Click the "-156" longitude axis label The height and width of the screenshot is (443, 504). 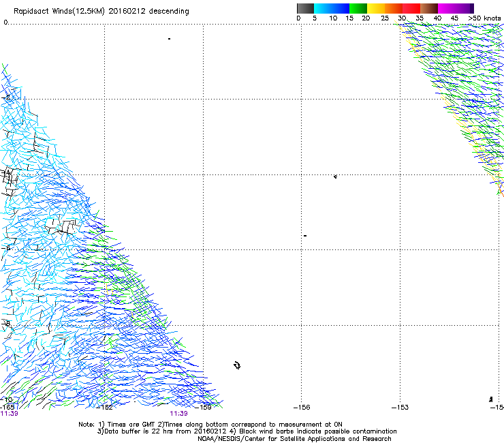click(x=302, y=408)
